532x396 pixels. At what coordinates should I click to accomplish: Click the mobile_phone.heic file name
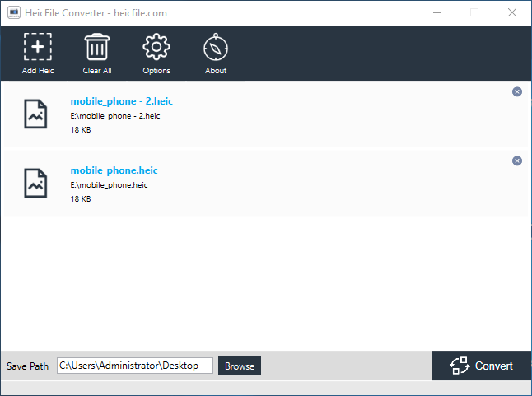click(x=114, y=170)
